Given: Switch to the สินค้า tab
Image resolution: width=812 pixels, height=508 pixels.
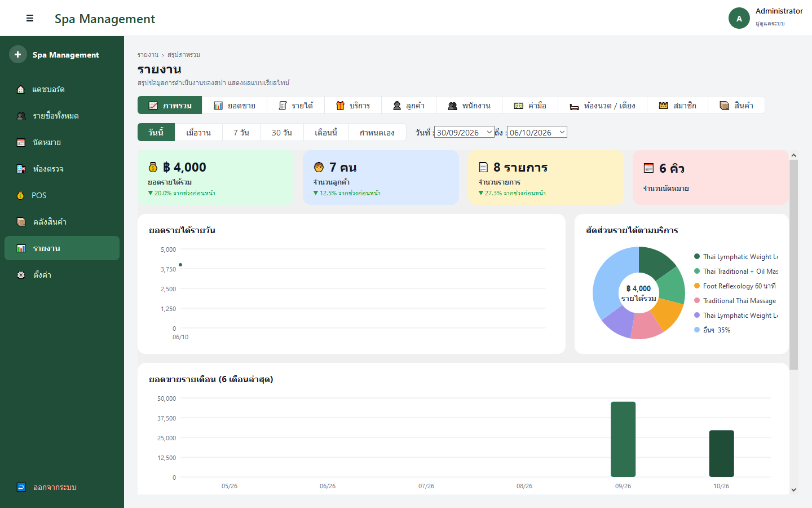Looking at the screenshot, I should [x=736, y=106].
